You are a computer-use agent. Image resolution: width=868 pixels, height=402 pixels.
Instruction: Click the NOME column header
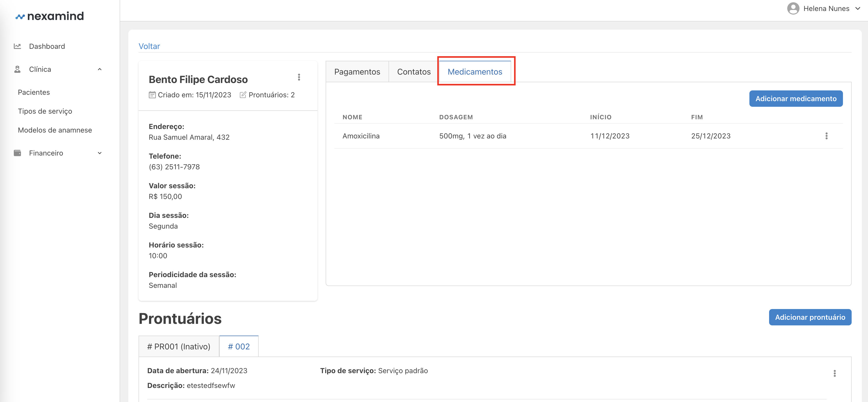[352, 117]
